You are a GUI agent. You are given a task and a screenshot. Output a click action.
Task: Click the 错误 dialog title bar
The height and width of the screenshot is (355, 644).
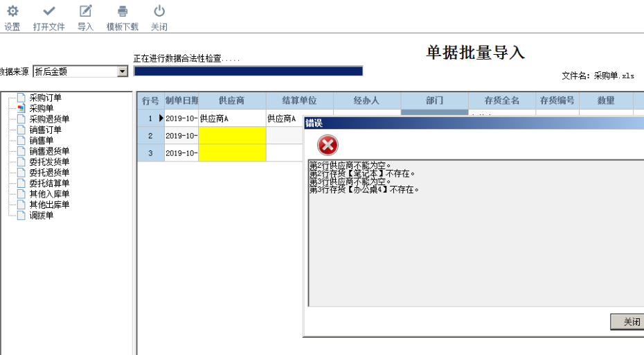click(x=474, y=123)
